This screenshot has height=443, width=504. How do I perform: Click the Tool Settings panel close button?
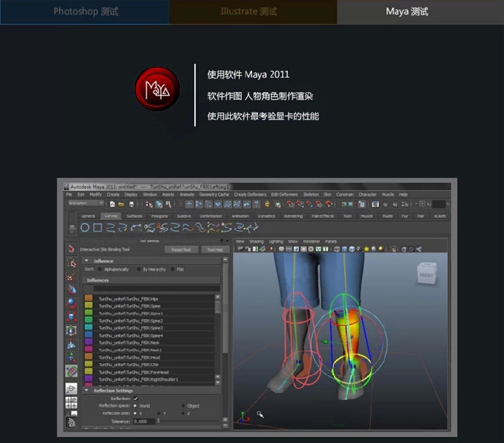coord(227,241)
